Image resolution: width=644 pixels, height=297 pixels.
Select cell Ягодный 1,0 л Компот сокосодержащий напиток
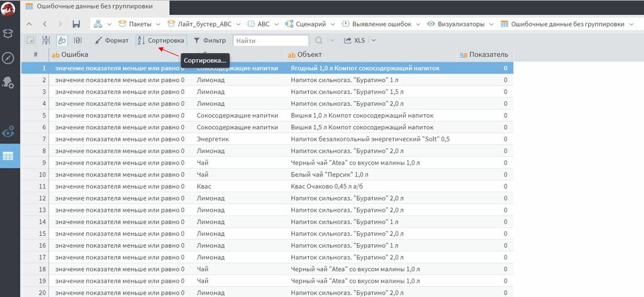(371, 68)
